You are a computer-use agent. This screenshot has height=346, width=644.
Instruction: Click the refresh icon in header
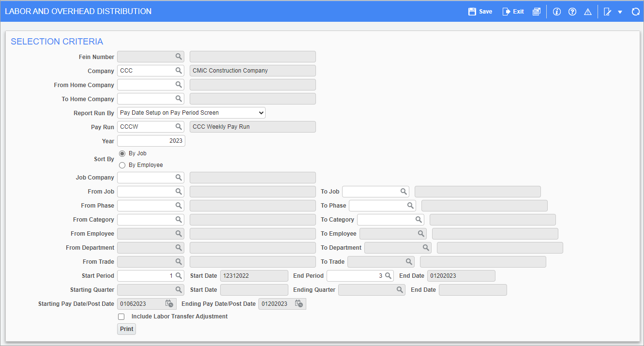636,12
